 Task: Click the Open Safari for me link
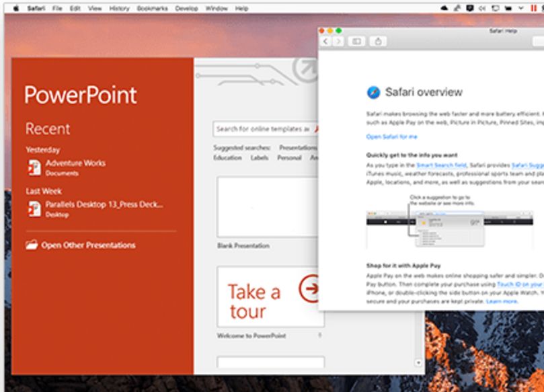pyautogui.click(x=392, y=136)
